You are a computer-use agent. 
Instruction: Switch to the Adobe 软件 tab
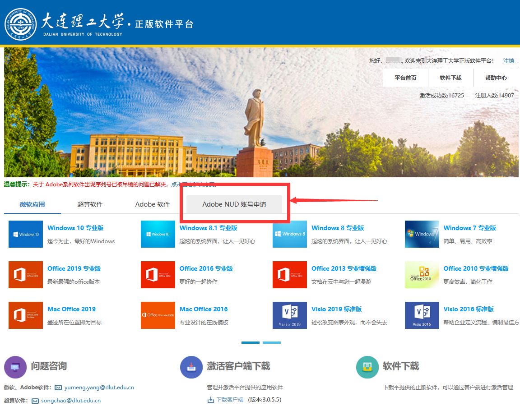(153, 204)
